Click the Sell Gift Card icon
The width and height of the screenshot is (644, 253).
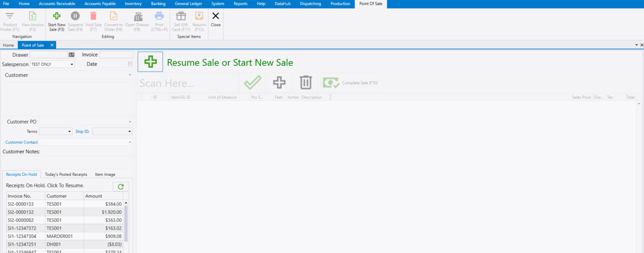181,17
